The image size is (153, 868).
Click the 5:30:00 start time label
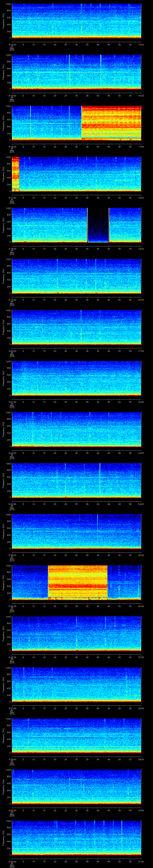[x=12, y=861]
